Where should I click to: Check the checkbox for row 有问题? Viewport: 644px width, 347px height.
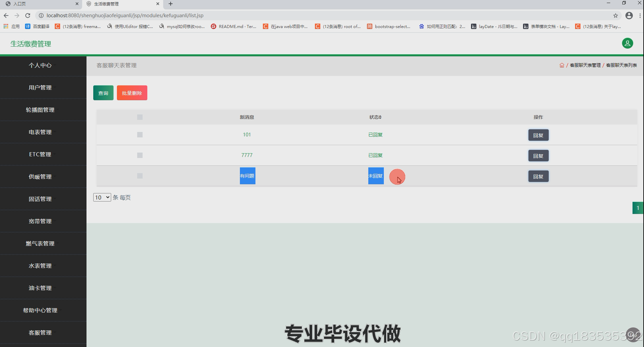point(140,176)
